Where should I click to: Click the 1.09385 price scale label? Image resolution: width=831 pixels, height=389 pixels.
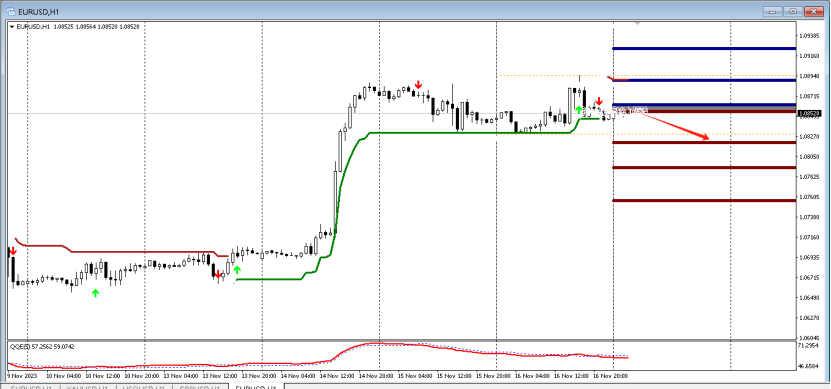(809, 36)
